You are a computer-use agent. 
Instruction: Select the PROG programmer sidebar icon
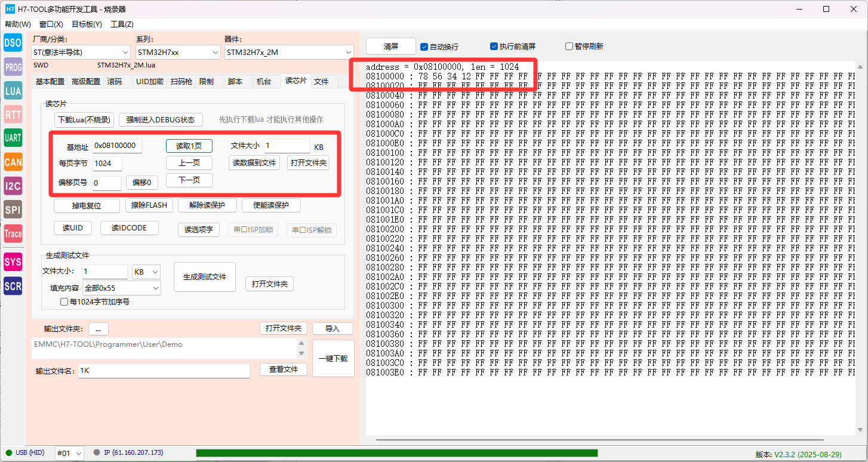point(13,67)
